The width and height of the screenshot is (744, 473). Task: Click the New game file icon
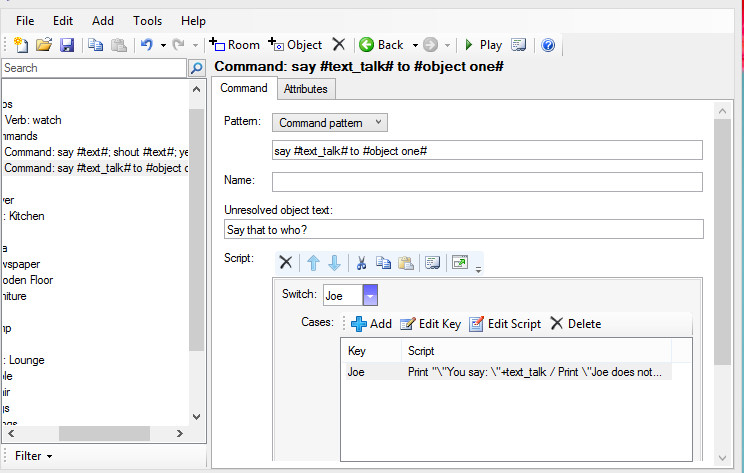point(22,45)
